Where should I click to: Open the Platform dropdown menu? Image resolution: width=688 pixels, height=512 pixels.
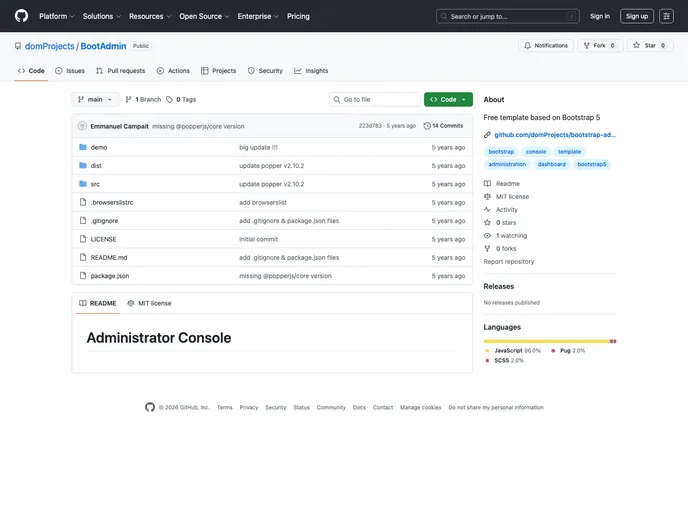pos(57,16)
